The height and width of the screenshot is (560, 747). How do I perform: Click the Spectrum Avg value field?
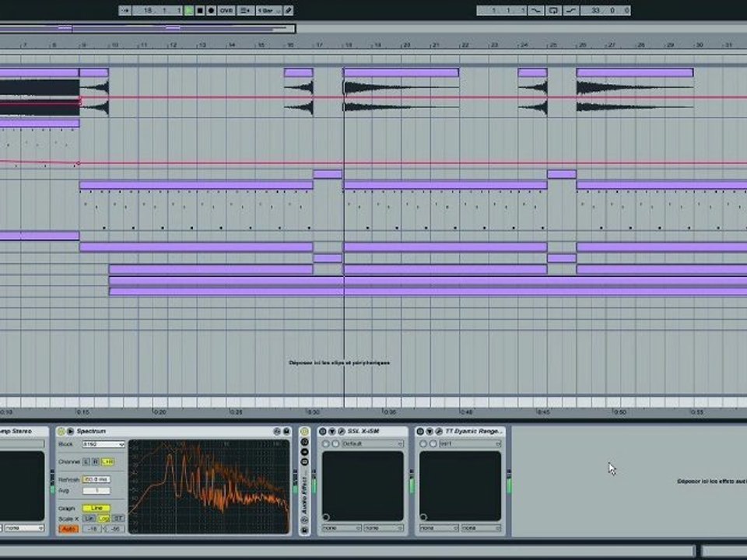[x=96, y=491]
